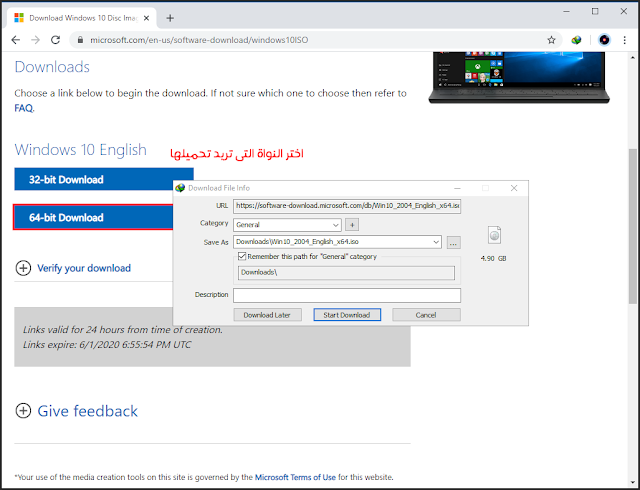Click the ISO file icon in dialog
The image size is (640, 490).
pyautogui.click(x=494, y=235)
